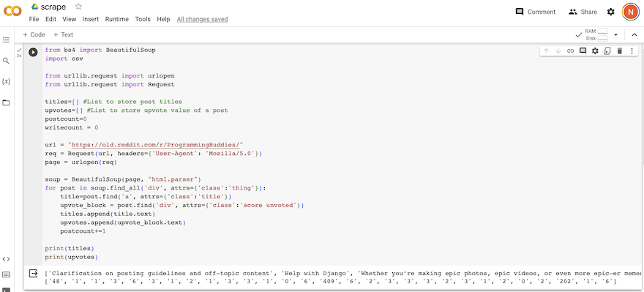The width and height of the screenshot is (644, 292).
Task: Star the scrape notebook
Action: click(x=78, y=7)
